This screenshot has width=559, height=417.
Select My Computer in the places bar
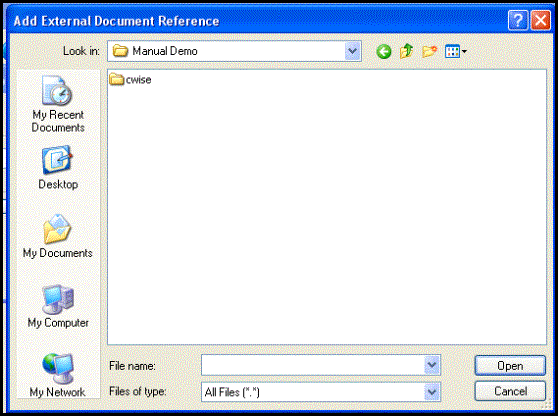click(x=58, y=306)
